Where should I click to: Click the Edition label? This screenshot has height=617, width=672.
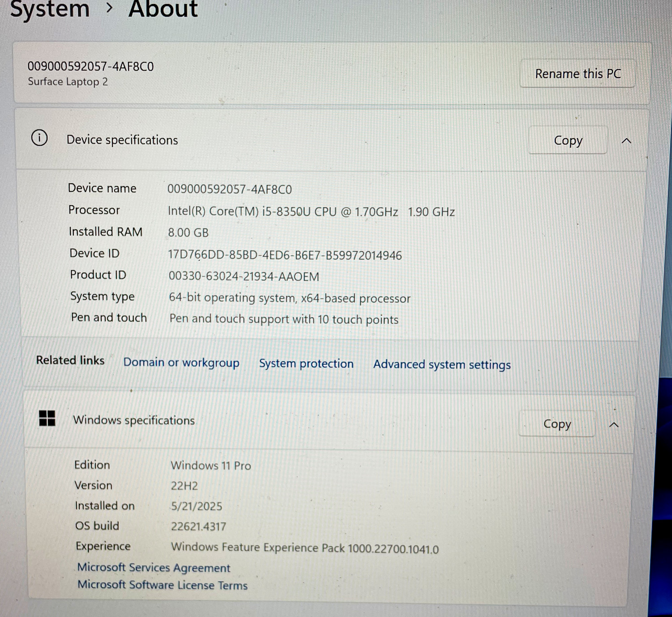(92, 465)
